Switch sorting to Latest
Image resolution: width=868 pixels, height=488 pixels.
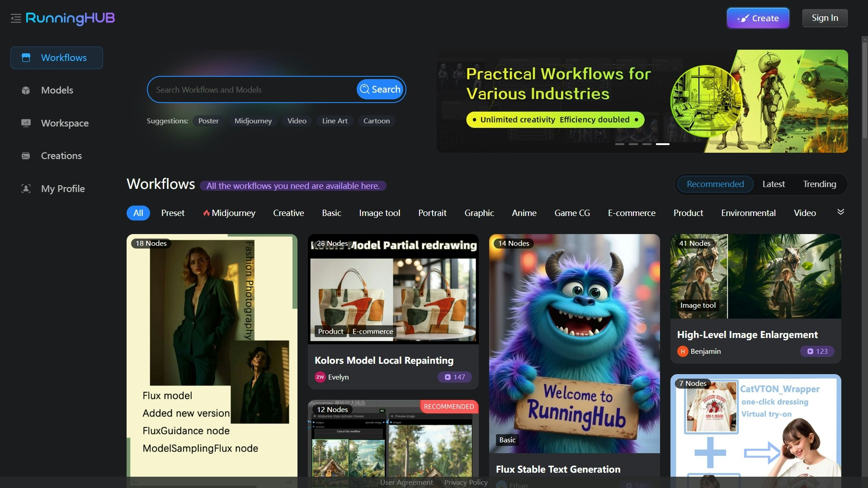point(773,184)
